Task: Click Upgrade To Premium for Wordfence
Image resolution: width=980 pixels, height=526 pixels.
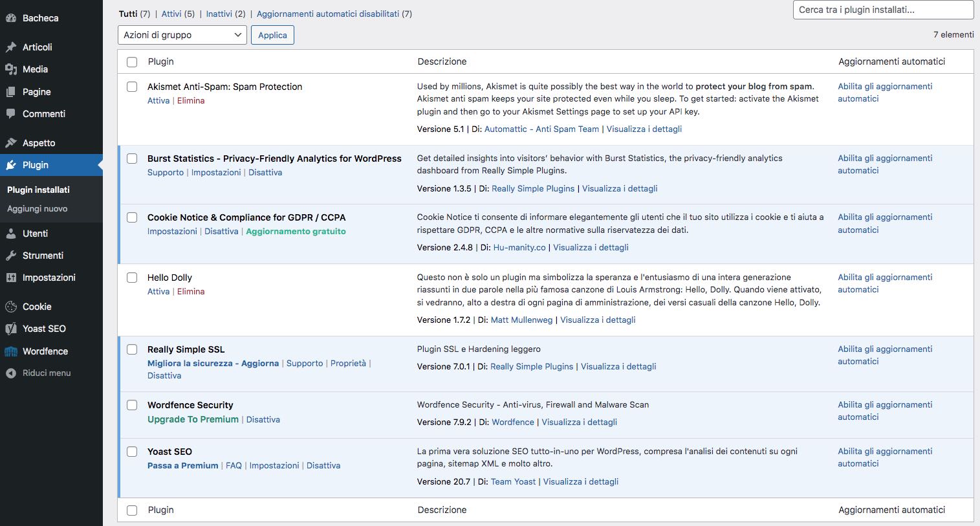Action: tap(193, 419)
